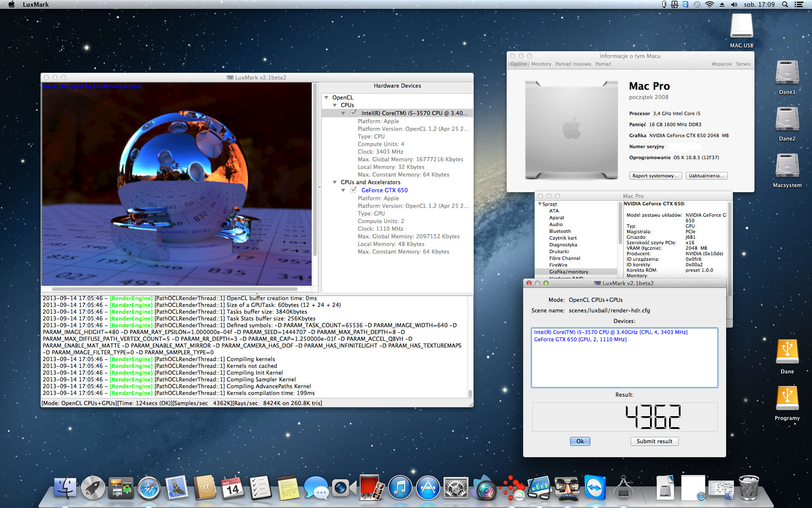
Task: Open the Programy USB drive icon
Action: point(787,403)
